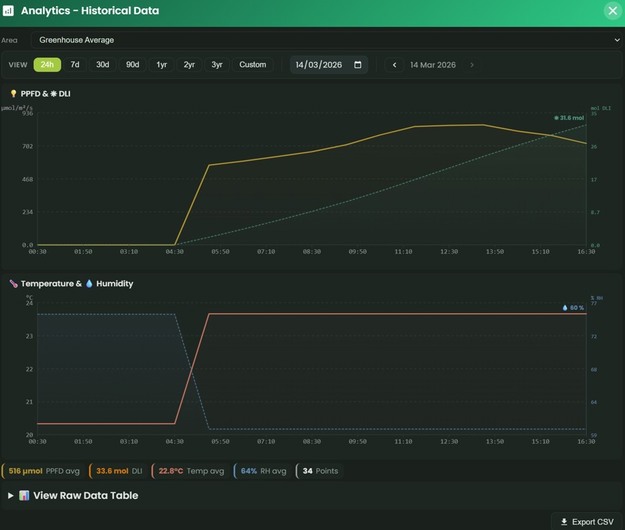Click the Export CSV download icon
The width and height of the screenshot is (625, 530).
[x=564, y=522]
